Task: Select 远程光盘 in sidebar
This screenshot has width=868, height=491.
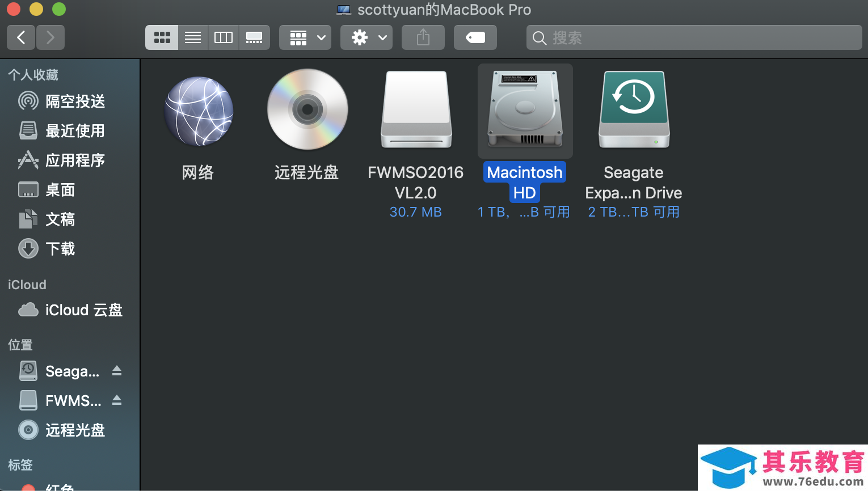Action: coord(70,430)
